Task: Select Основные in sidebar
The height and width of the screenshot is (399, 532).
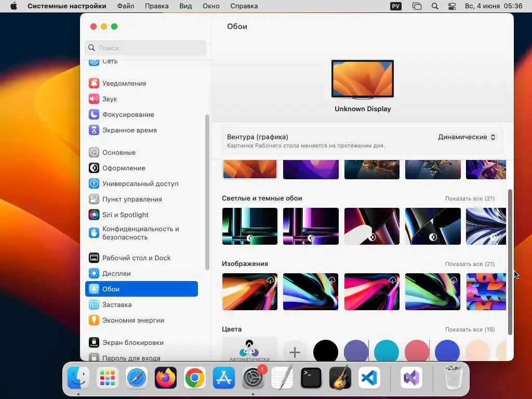Action: [141, 153]
